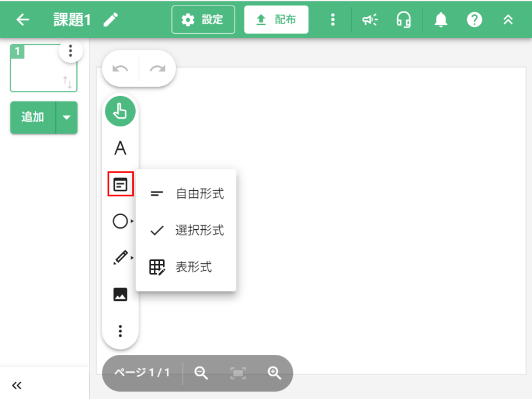
Task: Open the header three-dot more menu
Action: pyautogui.click(x=333, y=20)
